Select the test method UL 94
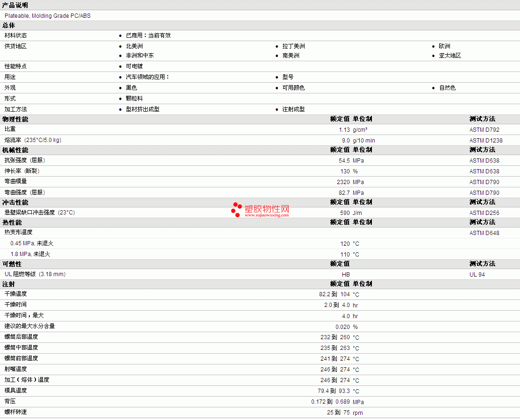 [x=477, y=275]
